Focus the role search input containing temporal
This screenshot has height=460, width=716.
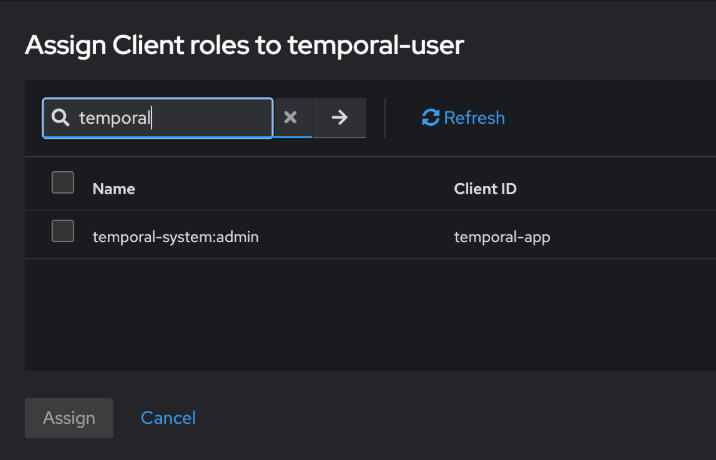158,118
